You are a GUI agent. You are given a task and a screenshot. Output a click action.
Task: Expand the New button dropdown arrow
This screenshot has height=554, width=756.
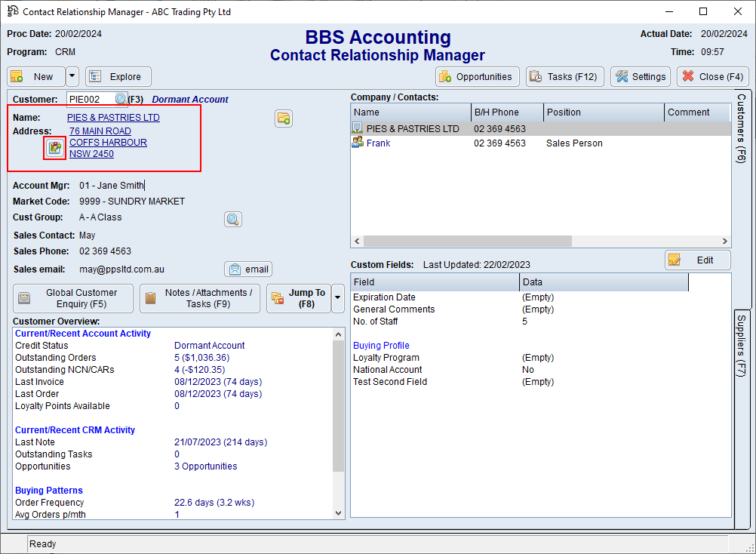pyautogui.click(x=72, y=76)
